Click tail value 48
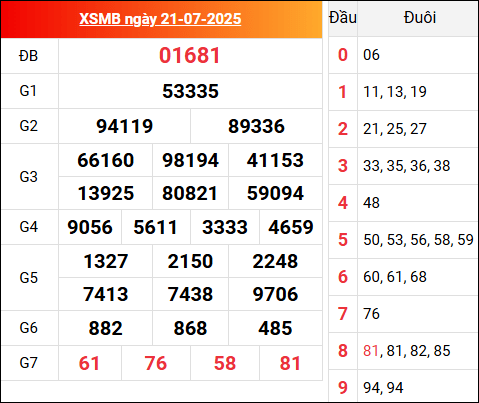479x403 pixels. (371, 203)
